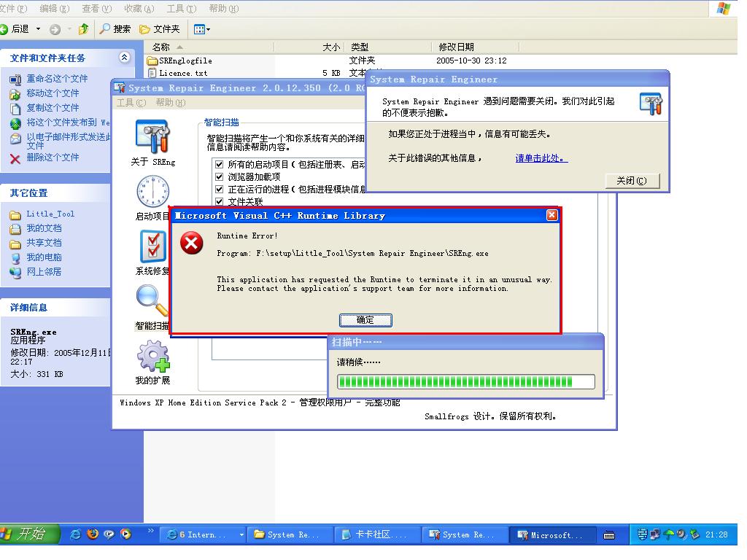The height and width of the screenshot is (560, 747).
Task: Open Explorer 工具(T) menu
Action: (182, 9)
